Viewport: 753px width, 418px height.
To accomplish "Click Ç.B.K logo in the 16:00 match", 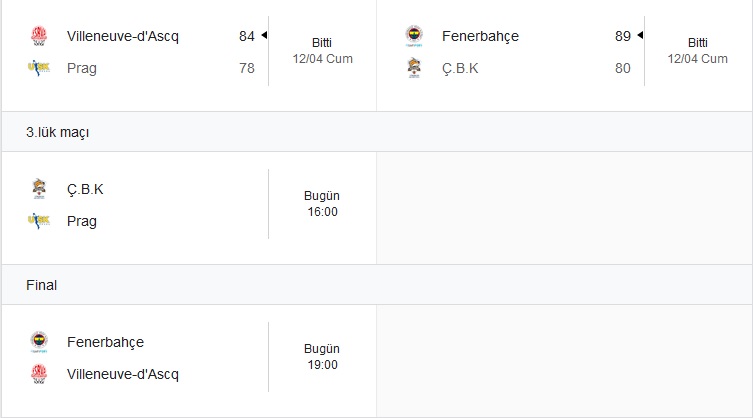I will coord(39,189).
